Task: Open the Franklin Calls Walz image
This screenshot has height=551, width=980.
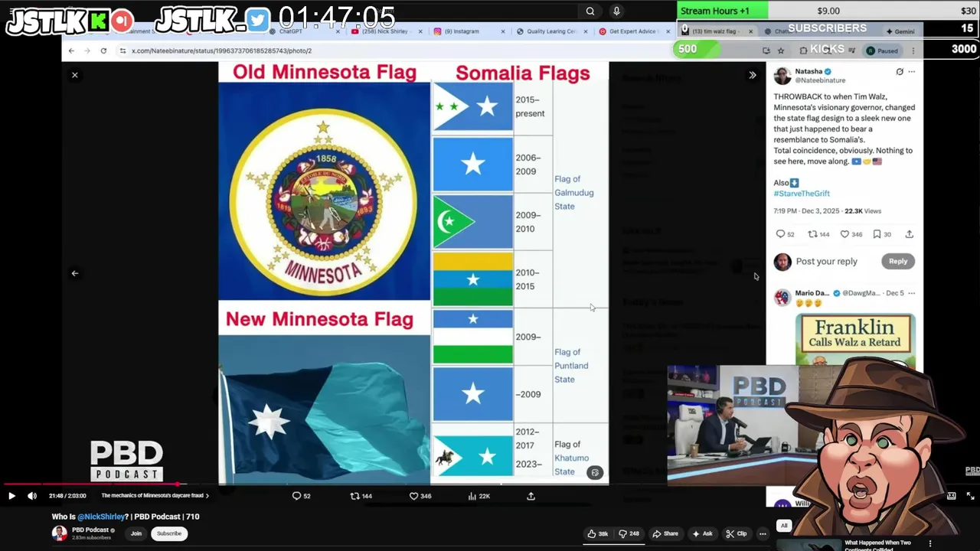Action: click(x=855, y=340)
